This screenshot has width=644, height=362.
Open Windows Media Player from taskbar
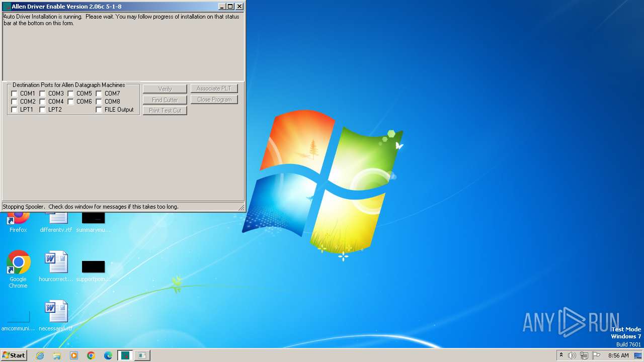[x=74, y=355]
